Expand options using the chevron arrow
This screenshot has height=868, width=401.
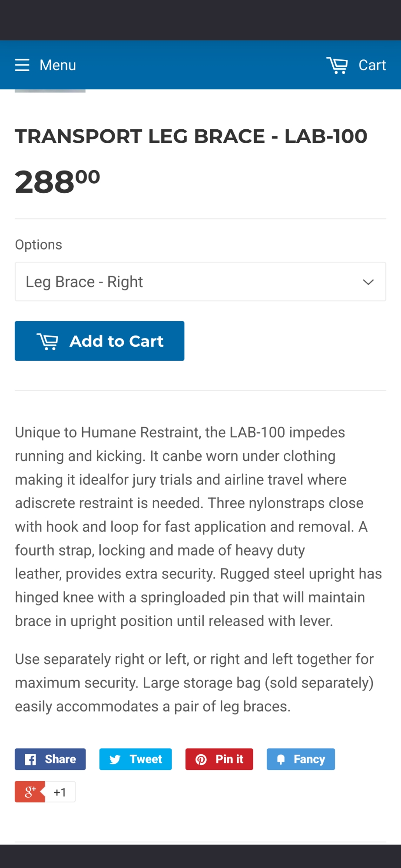tap(368, 282)
